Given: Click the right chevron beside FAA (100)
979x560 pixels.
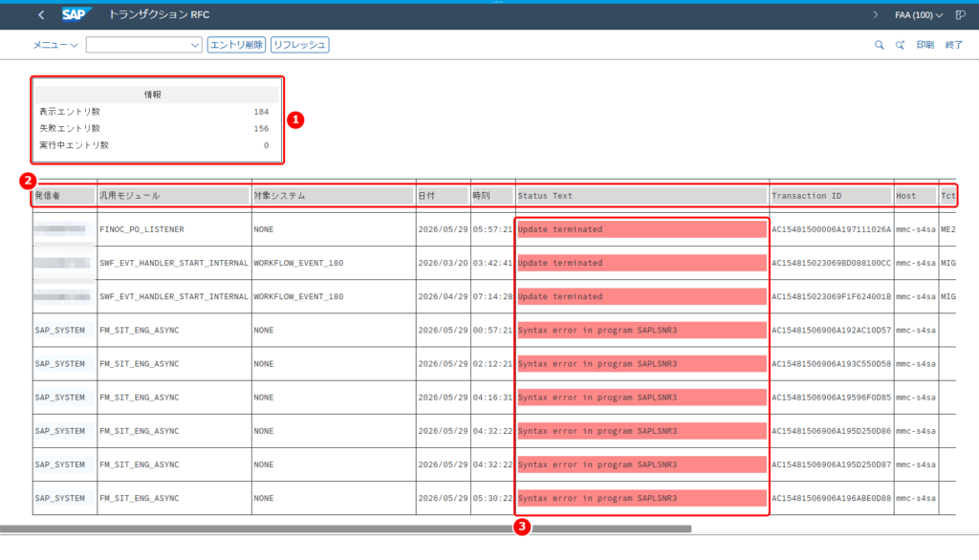Looking at the screenshot, I should [876, 15].
